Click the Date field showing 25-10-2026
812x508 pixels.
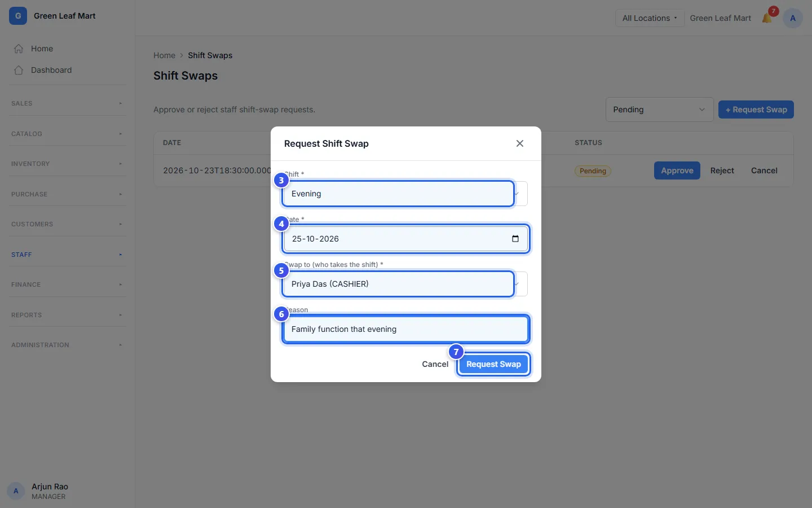tap(406, 239)
